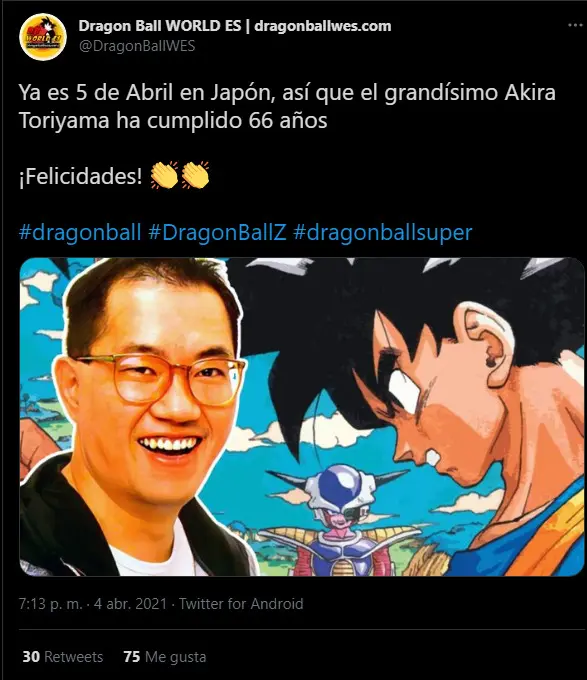This screenshot has width=587, height=680.
Task: Click the second clapping hands emoji
Action: (195, 175)
